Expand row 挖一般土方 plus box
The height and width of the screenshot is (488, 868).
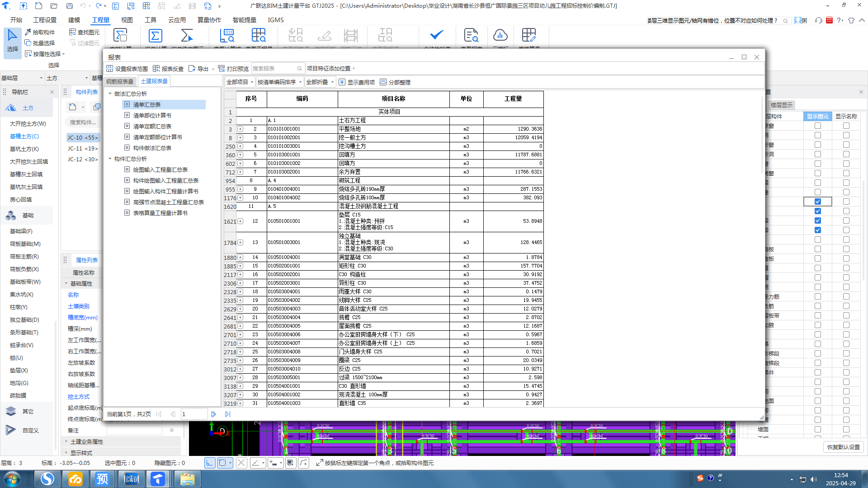coord(241,138)
